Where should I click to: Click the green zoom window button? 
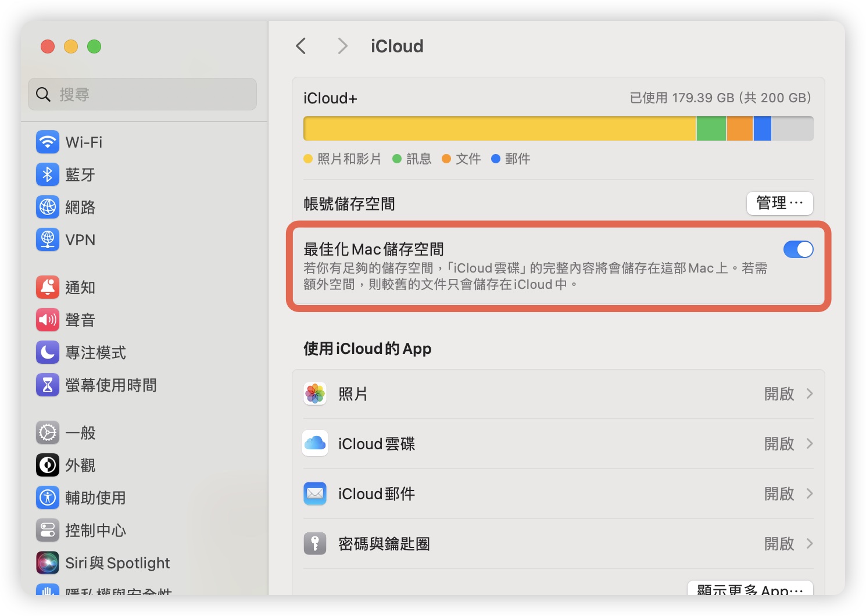coord(94,46)
